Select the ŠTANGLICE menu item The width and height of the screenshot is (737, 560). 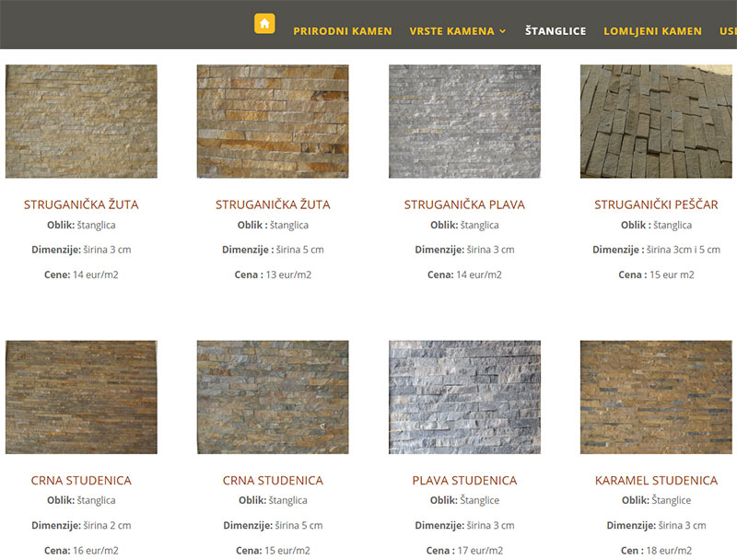coord(556,31)
